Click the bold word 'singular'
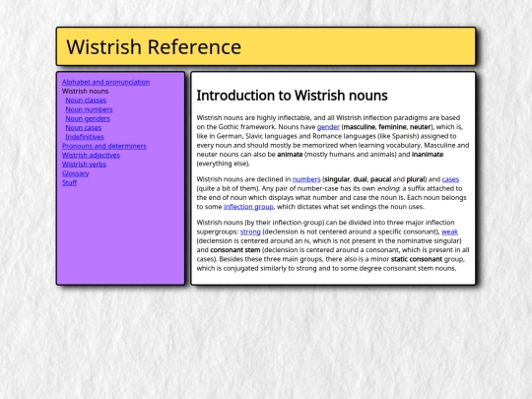Screen dimensions: 532x399 click(337, 179)
